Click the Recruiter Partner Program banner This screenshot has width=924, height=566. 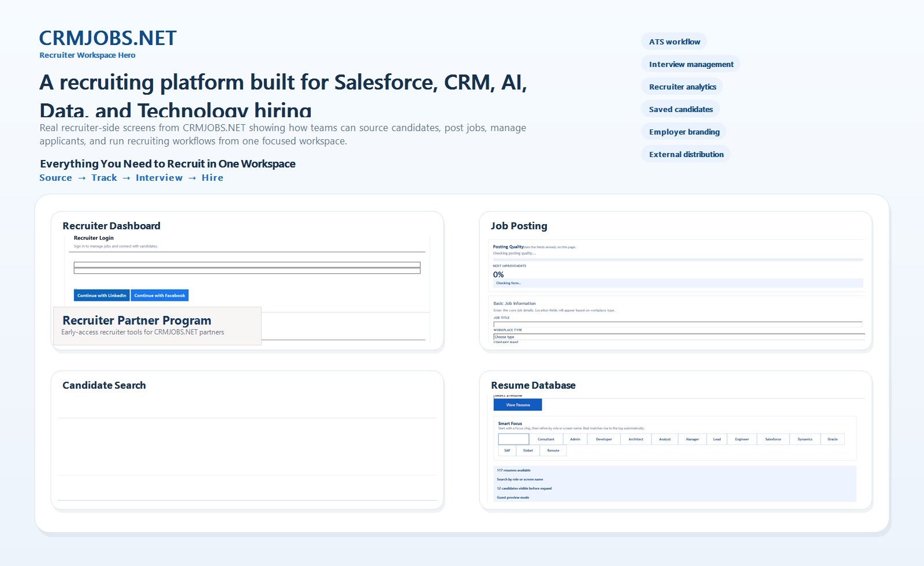(x=157, y=326)
